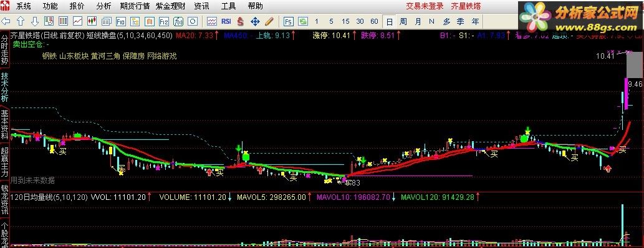644x248 pixels.
Task: Toggle the daily 日 period button
Action: [389, 21]
